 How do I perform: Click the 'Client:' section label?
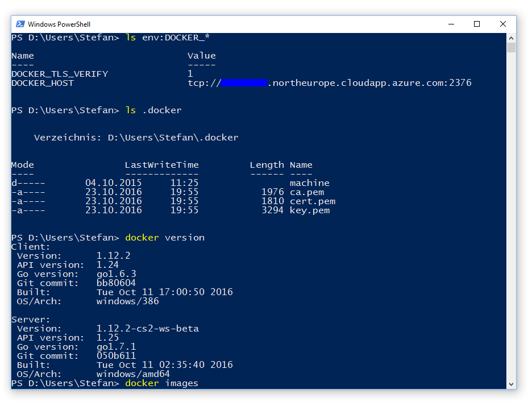tap(31, 247)
